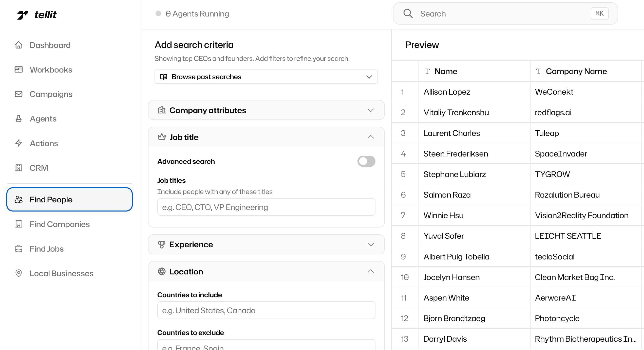Screen dimensions: 644x350
Task: Click the Actions lightning bolt icon
Action: pyautogui.click(x=18, y=143)
